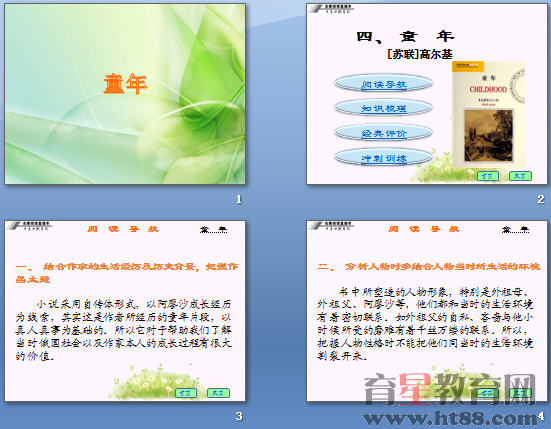Click the left green button on slide 3

[x=186, y=393]
